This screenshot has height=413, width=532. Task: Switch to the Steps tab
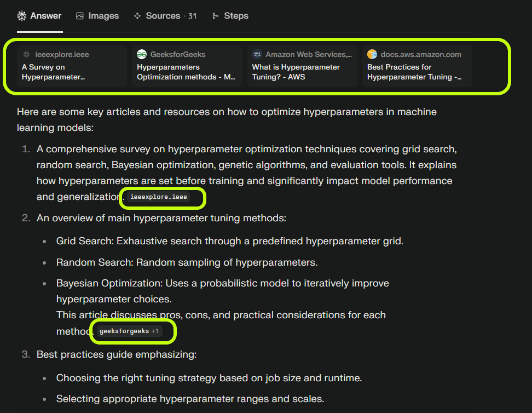click(230, 16)
